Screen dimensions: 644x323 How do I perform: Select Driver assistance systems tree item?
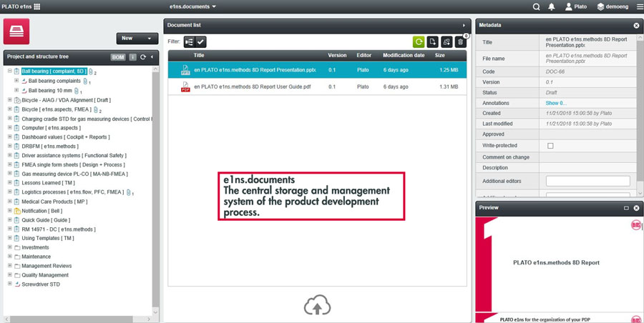[74, 156]
